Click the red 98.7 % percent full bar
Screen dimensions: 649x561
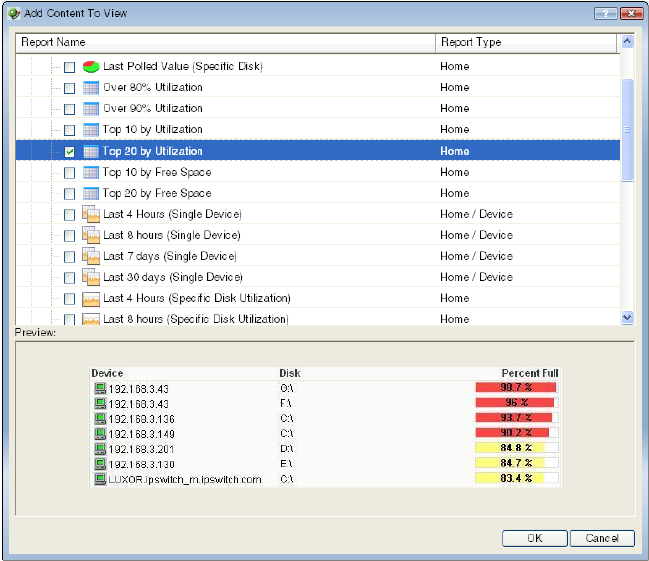click(x=515, y=387)
